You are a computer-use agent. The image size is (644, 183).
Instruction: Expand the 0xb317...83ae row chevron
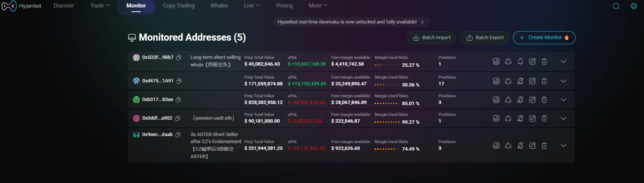click(x=563, y=100)
